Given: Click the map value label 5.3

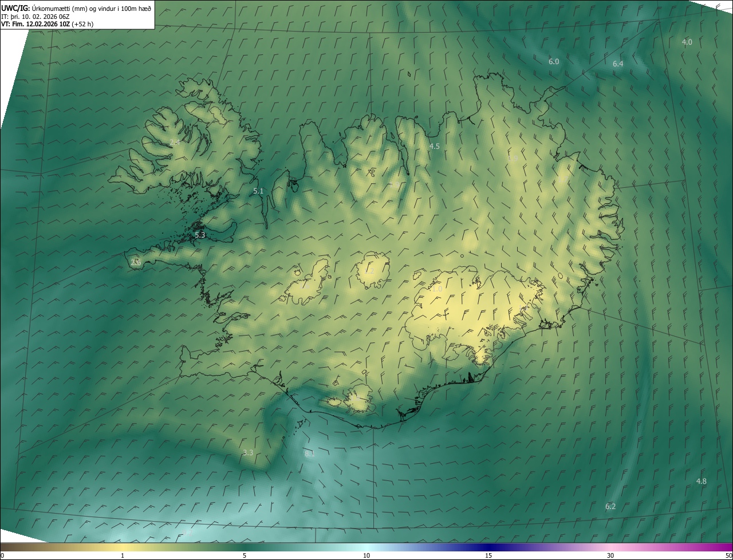Looking at the screenshot, I should [x=200, y=235].
